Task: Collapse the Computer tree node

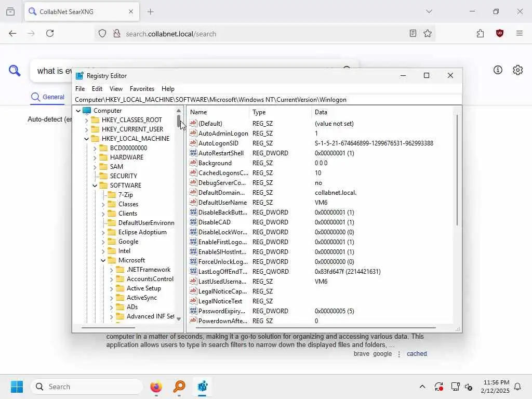Action: (x=78, y=111)
